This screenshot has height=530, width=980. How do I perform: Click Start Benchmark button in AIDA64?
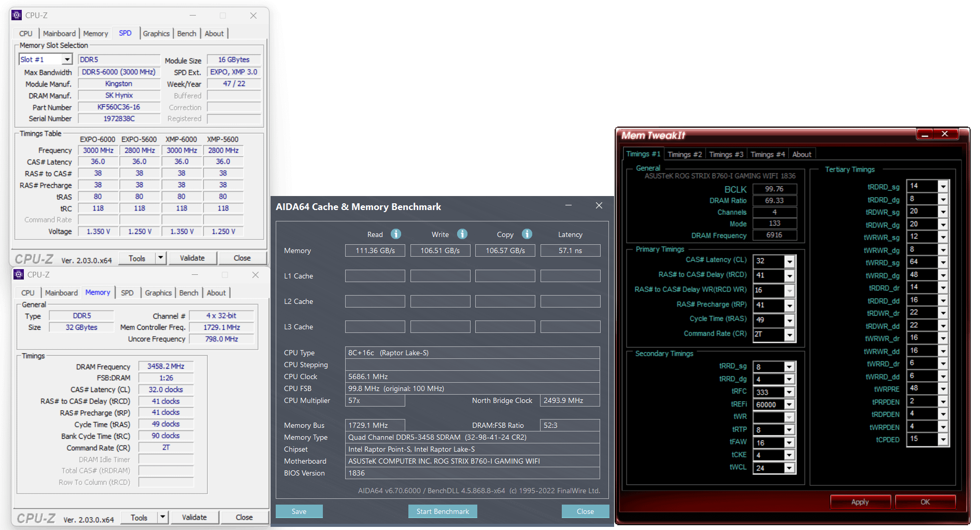pyautogui.click(x=443, y=511)
